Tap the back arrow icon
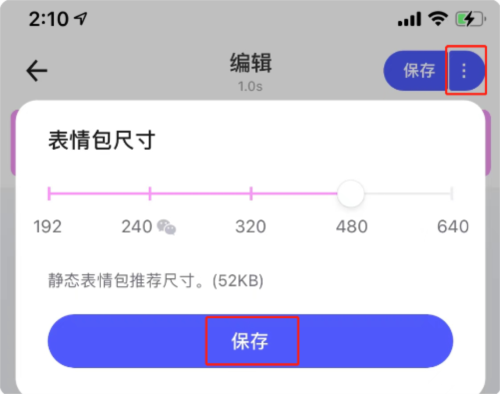 (37, 71)
